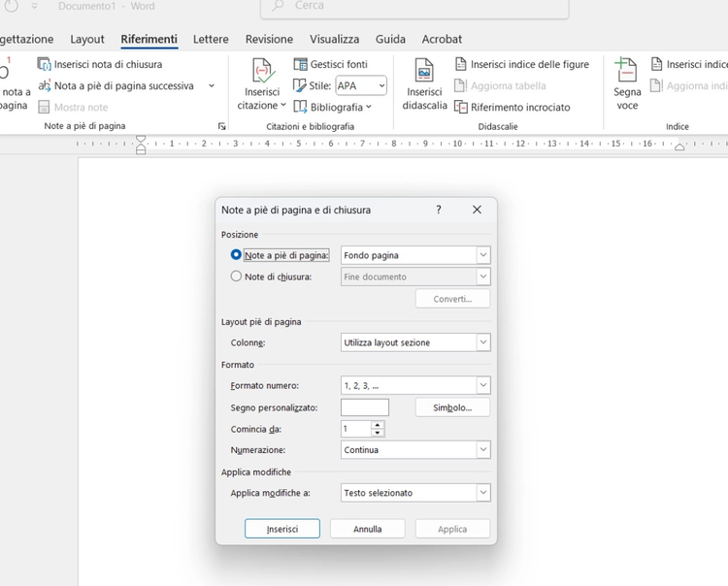Open the Acrobat tab

tap(442, 39)
